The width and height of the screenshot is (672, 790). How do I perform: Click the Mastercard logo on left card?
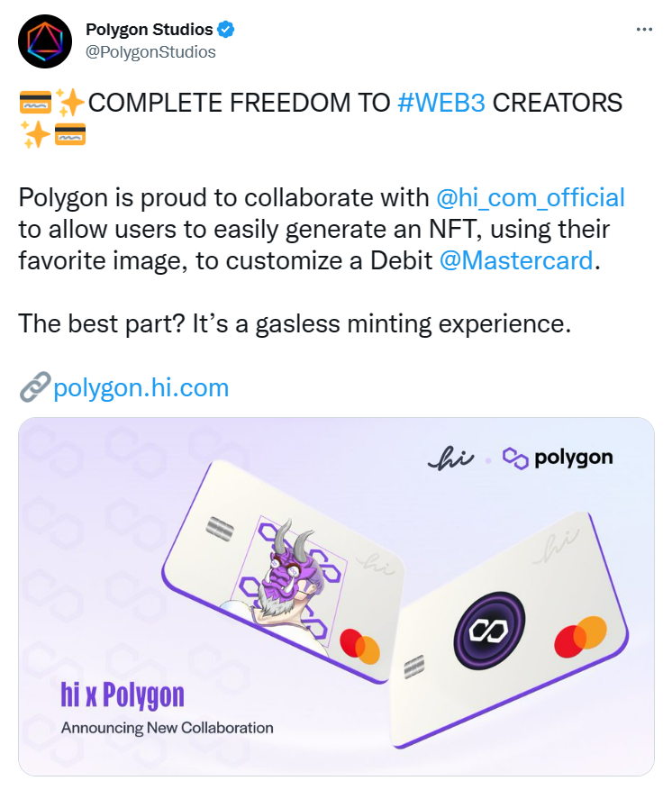[x=359, y=647]
